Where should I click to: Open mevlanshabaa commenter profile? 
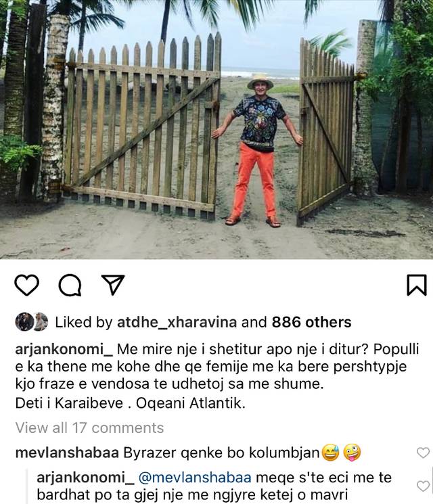[67, 453]
